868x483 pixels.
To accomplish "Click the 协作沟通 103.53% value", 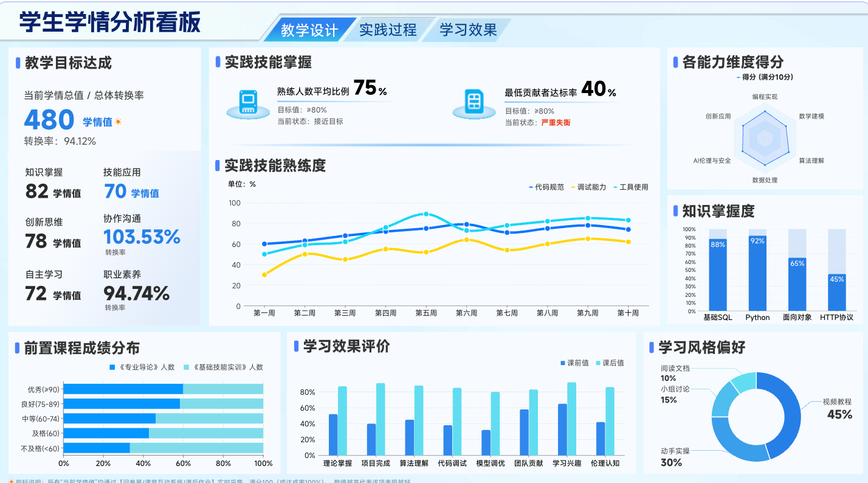I will 142,236.
